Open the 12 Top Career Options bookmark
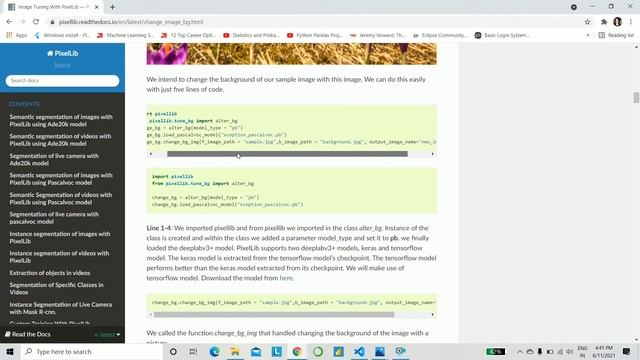640x360 pixels. [x=188, y=36]
